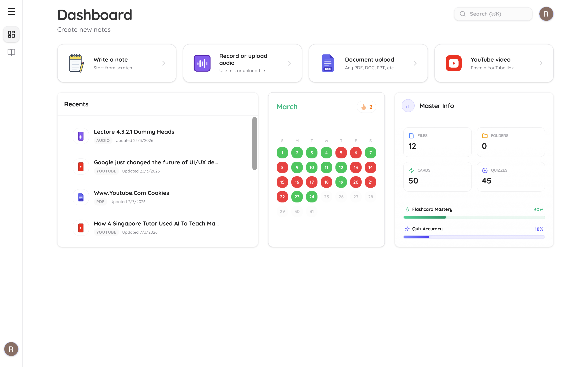Click the purple audio waveform upload icon
This screenshot has height=367, width=588.
202,63
